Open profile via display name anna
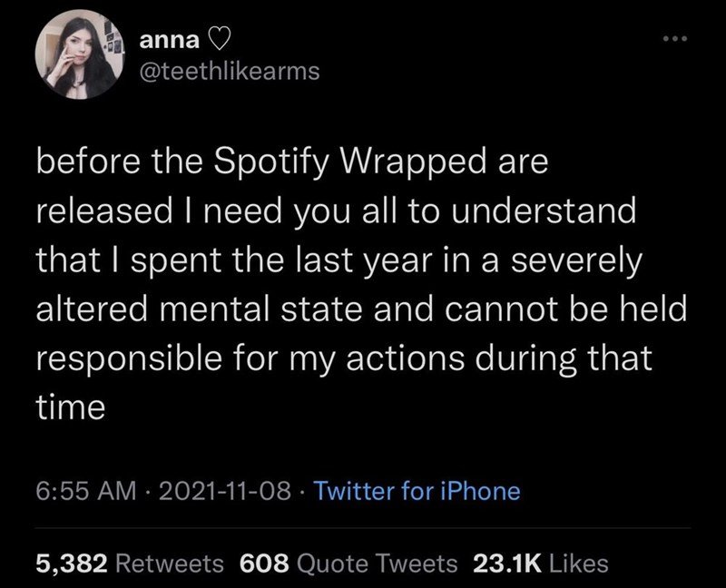Image resolution: width=726 pixels, height=588 pixels. (x=170, y=41)
